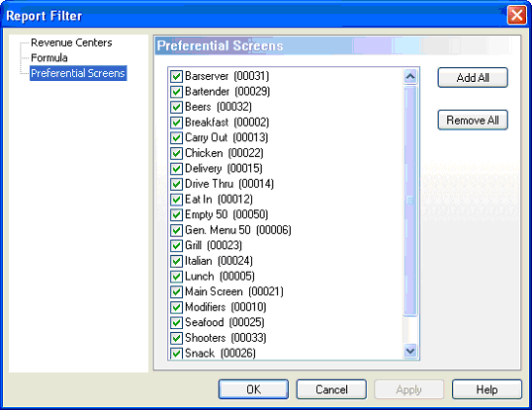Click the list scroll up arrow
532x410 pixels.
click(410, 77)
